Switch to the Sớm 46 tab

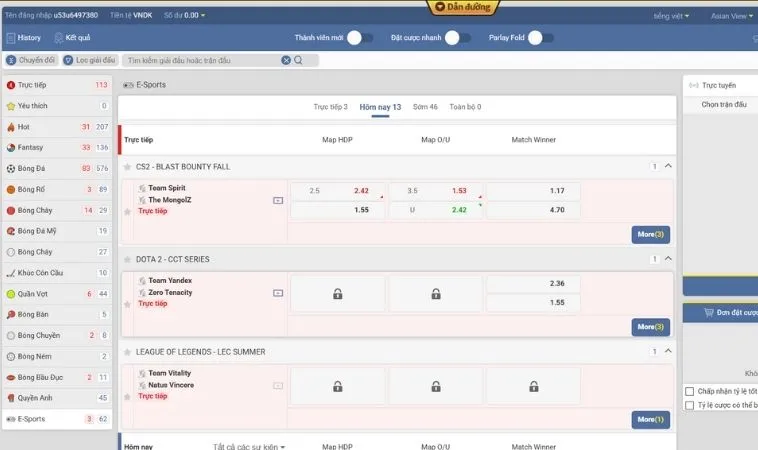coord(425,106)
